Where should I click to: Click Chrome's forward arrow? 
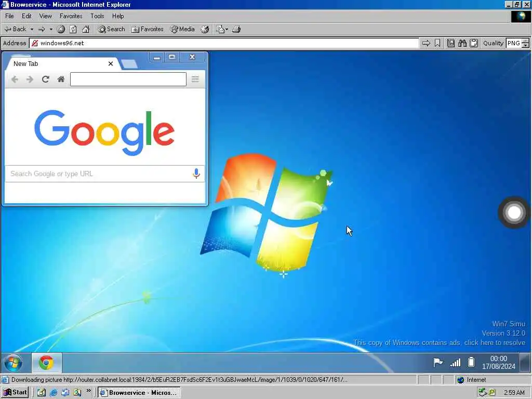click(30, 79)
